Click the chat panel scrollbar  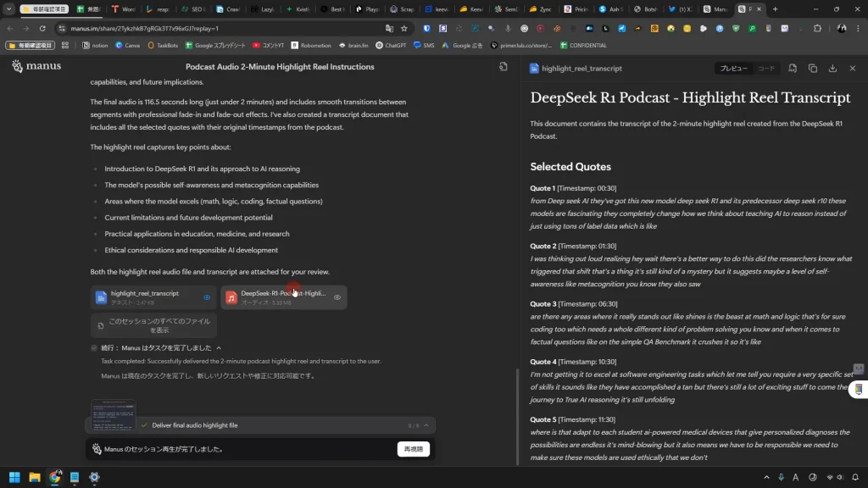point(517,417)
